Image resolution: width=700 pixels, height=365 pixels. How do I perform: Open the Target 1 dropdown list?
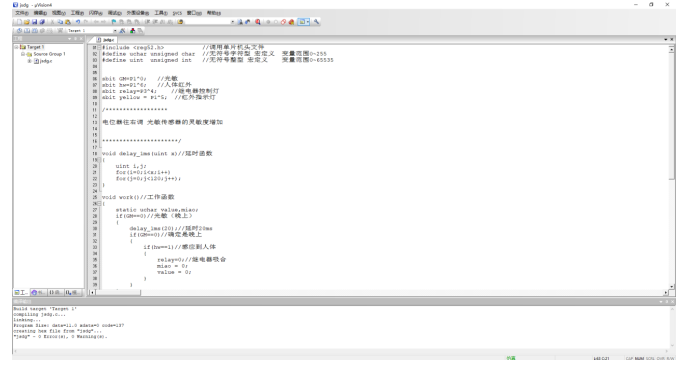115,31
